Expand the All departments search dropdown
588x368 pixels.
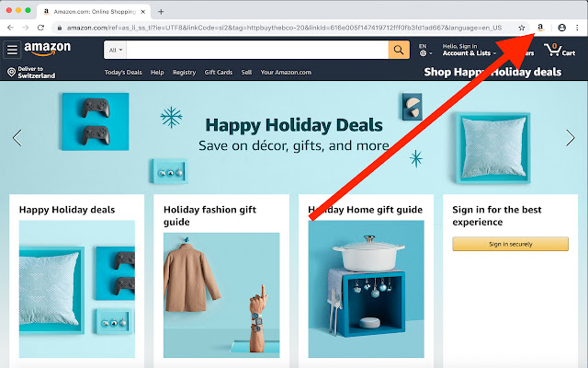tap(116, 50)
